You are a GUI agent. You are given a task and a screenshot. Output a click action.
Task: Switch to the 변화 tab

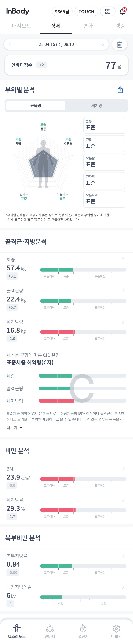click(x=88, y=26)
